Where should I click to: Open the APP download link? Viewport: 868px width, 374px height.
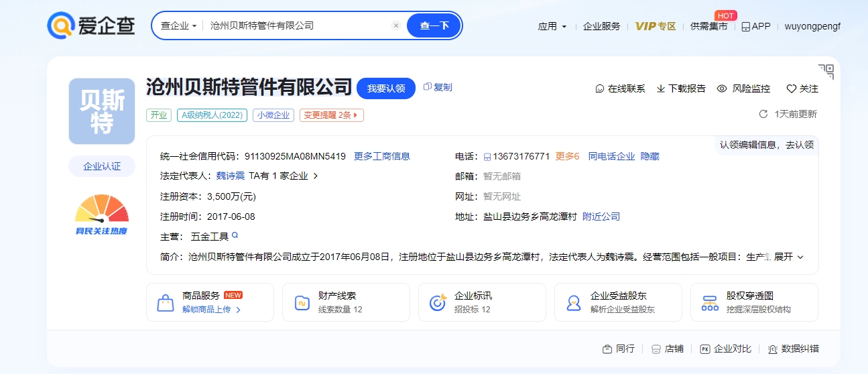point(756,26)
